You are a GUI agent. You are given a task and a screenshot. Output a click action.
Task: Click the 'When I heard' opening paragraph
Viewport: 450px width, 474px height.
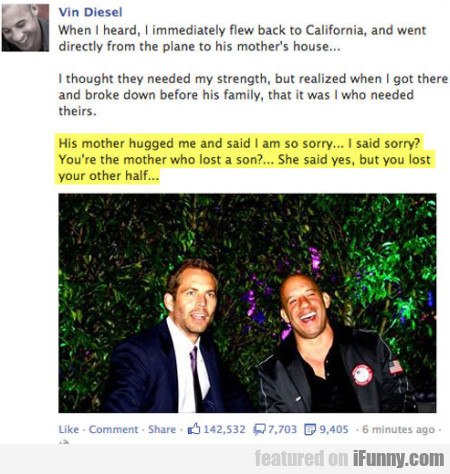pos(242,38)
